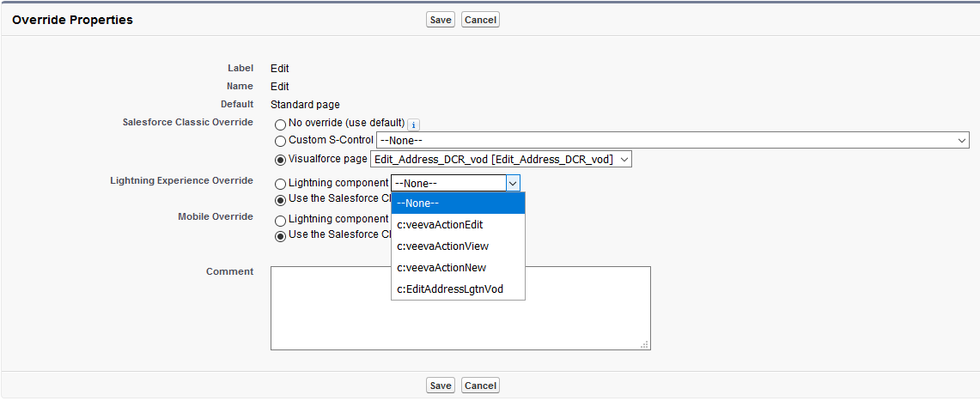Select No override (use default) radio button

(280, 124)
